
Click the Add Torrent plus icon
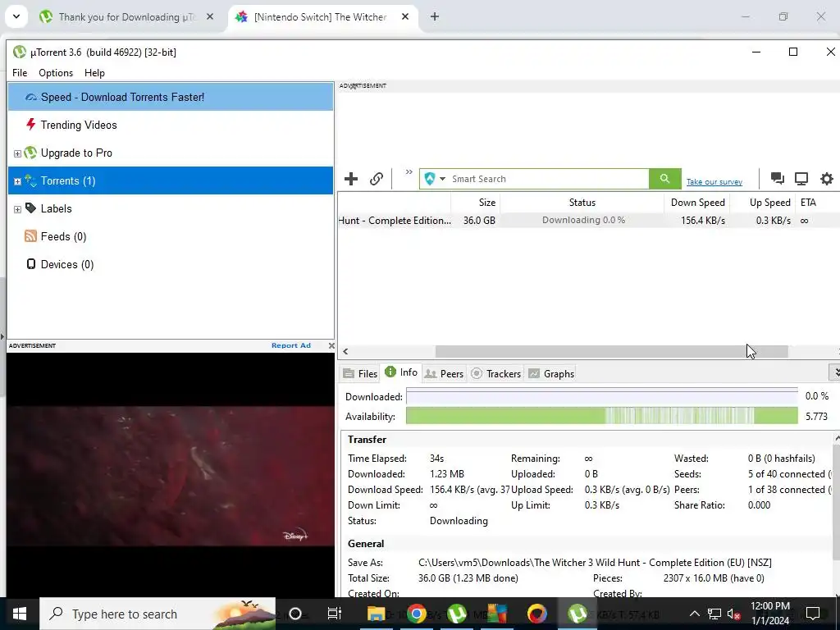click(351, 179)
